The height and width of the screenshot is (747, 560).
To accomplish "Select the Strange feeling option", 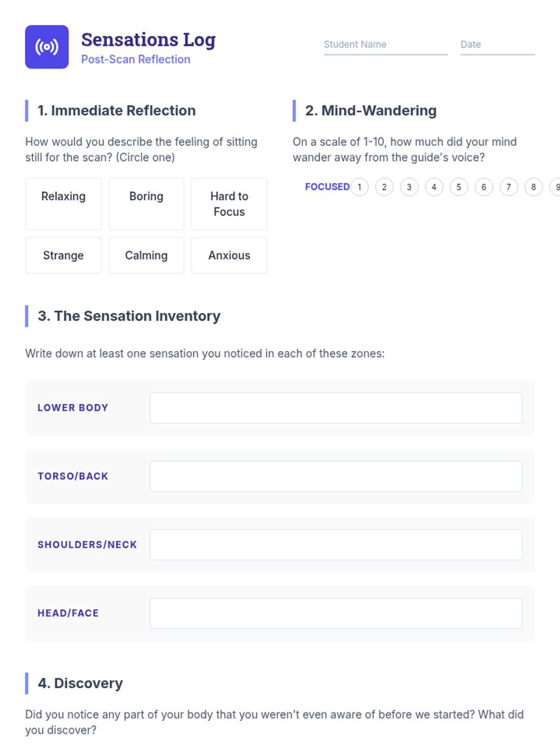I will tap(63, 255).
